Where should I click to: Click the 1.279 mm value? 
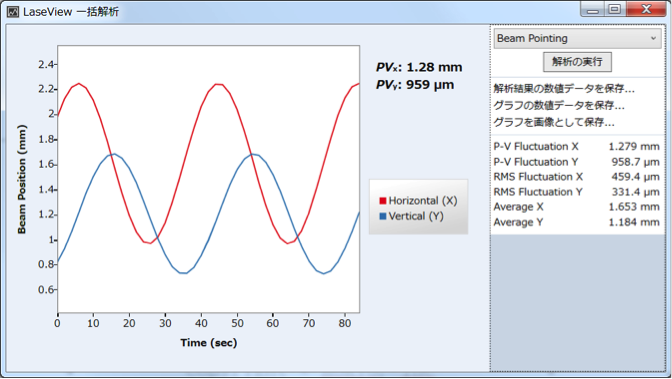pyautogui.click(x=634, y=147)
